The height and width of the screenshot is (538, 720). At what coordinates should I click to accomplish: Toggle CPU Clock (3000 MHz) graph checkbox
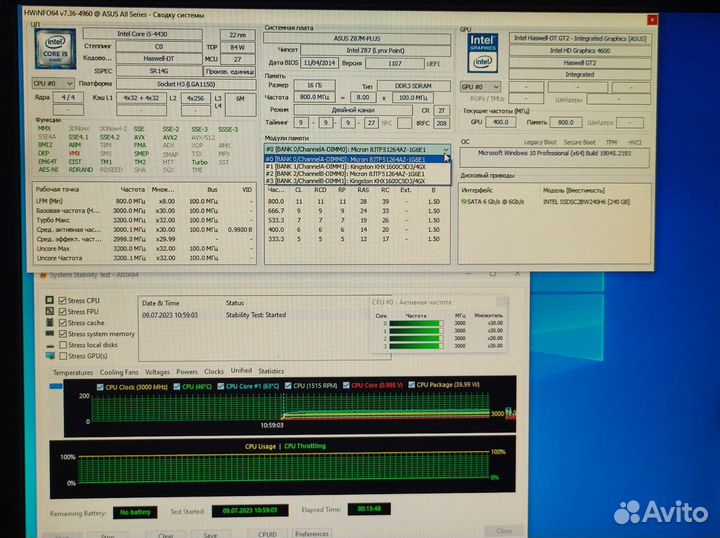[100, 387]
